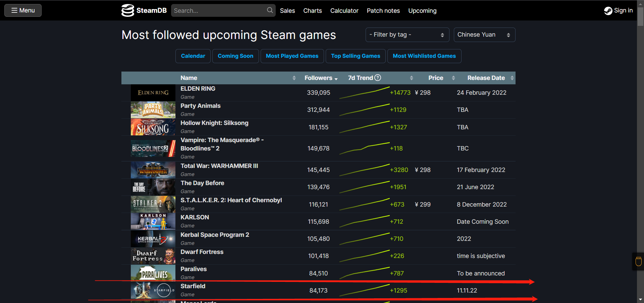The image size is (644, 303).
Task: Click the side widget icon at right edge
Action: (638, 261)
